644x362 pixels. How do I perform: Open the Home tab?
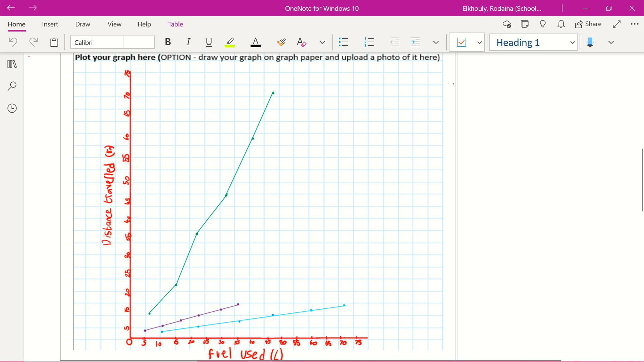(x=16, y=24)
